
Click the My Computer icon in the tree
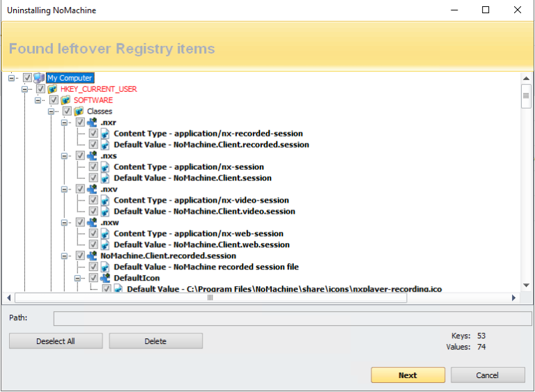(39, 78)
